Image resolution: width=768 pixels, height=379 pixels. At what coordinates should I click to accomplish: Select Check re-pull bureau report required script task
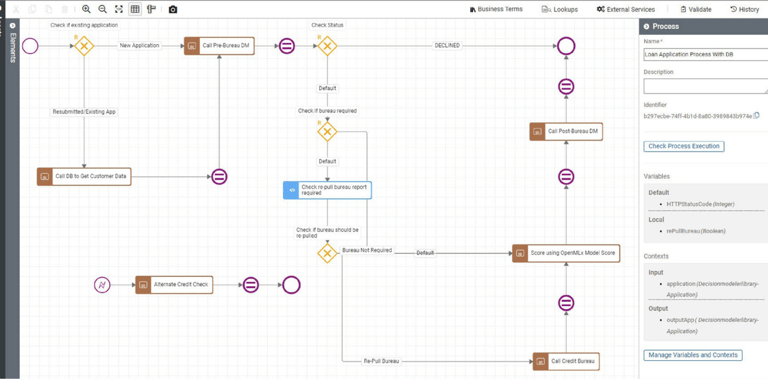(x=327, y=190)
